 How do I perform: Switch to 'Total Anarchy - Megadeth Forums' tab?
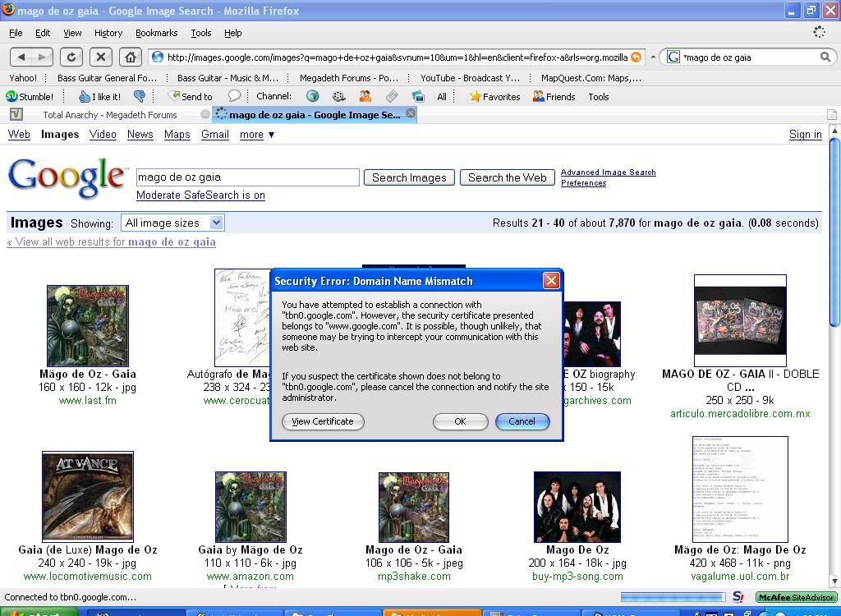[110, 115]
